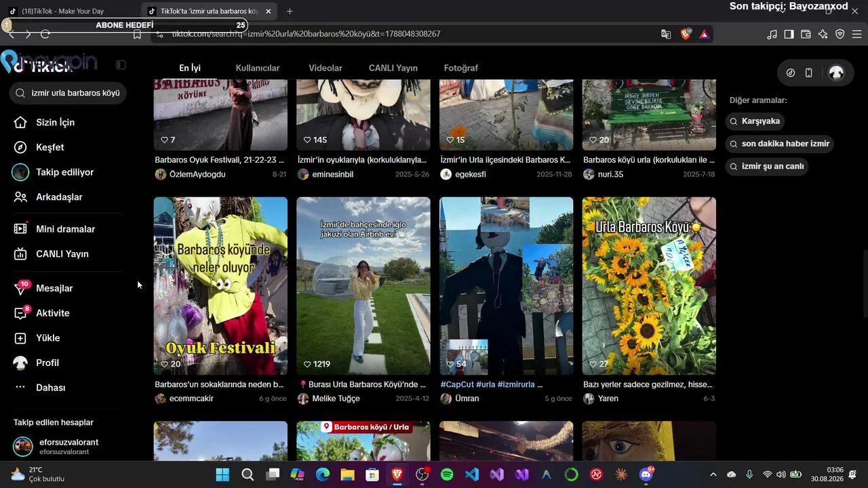The image size is (868, 488).
Task: Switch to the Kullanıcılar tab
Action: pyautogui.click(x=258, y=68)
